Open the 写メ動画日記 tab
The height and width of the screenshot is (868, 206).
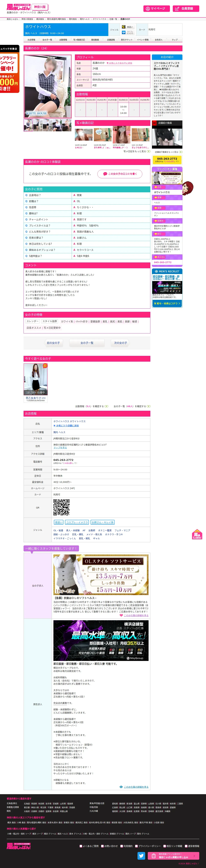[x=79, y=40]
